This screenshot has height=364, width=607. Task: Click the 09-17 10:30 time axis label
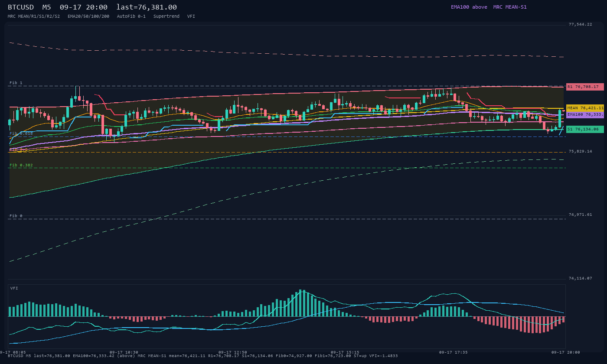pyautogui.click(x=124, y=352)
